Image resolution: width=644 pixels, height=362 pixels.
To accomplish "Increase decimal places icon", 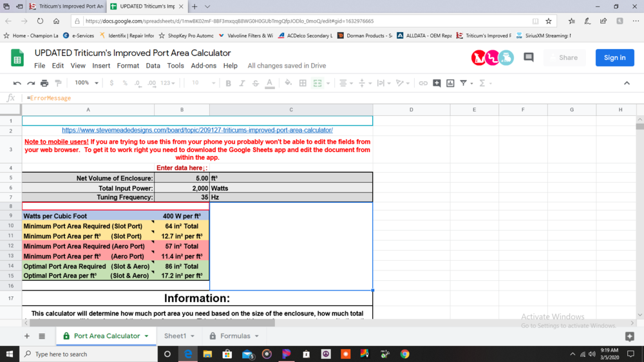I will [x=151, y=83].
